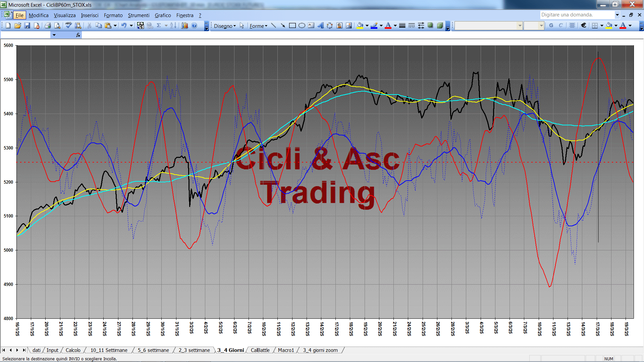Apply 3-D Style
This screenshot has width=644, height=362.
pos(440,25)
